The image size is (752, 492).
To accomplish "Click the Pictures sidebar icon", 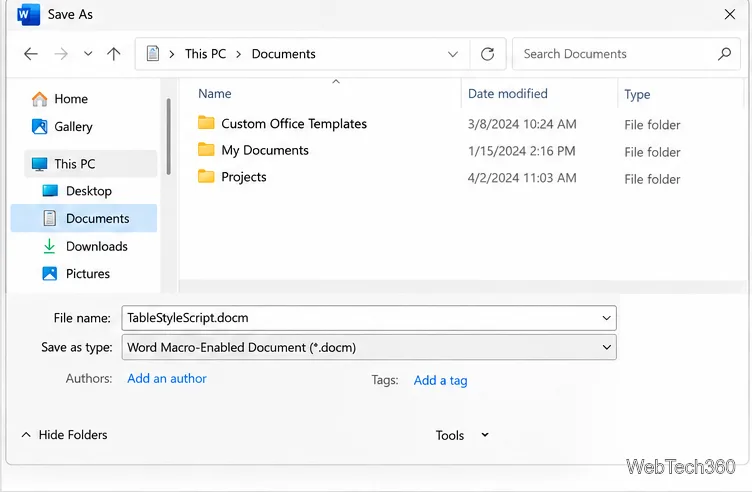I will pyautogui.click(x=50, y=274).
